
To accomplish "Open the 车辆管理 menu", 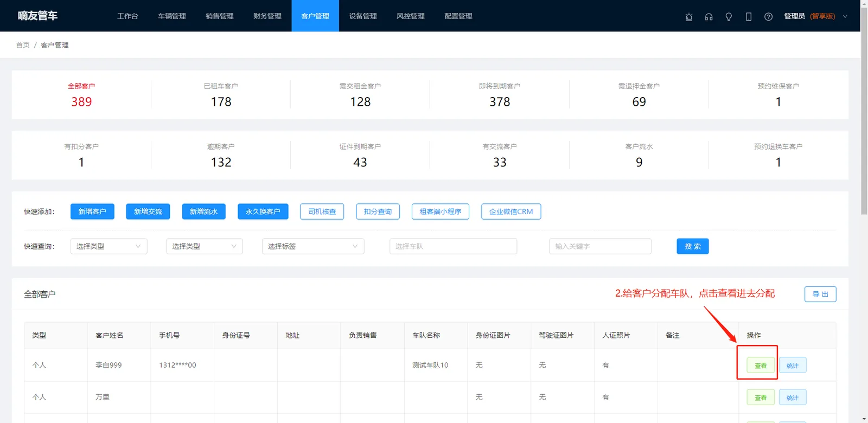I will pos(172,16).
